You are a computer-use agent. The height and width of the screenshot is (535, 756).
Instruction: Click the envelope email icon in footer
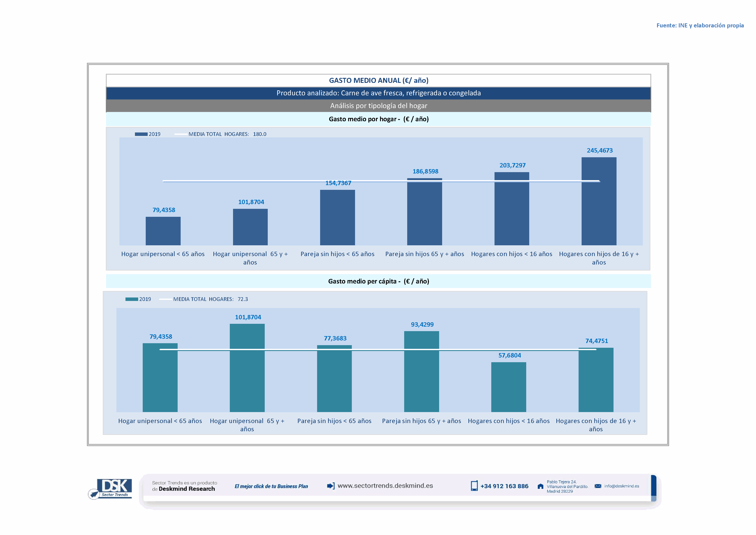pyautogui.click(x=598, y=486)
